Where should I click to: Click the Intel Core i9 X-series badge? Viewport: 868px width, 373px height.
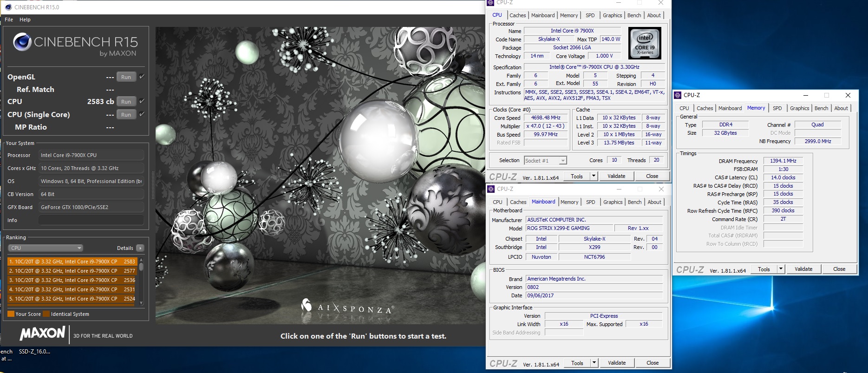tap(645, 43)
